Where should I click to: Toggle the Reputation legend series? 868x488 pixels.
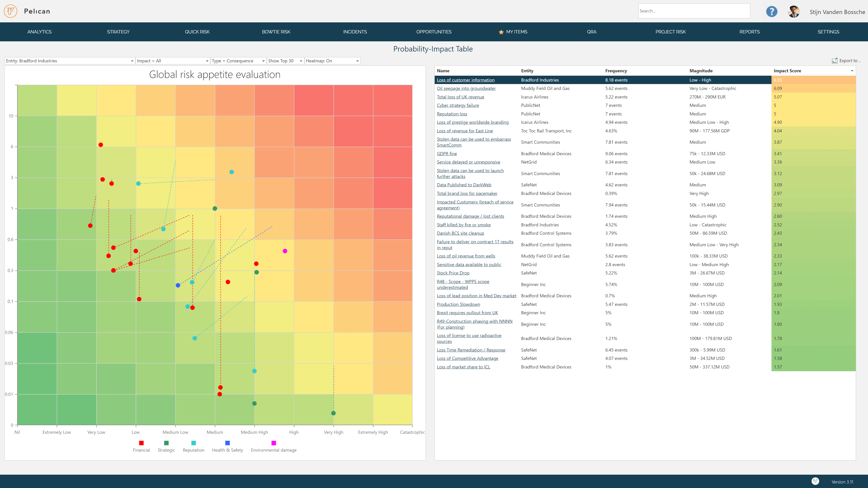click(x=193, y=443)
